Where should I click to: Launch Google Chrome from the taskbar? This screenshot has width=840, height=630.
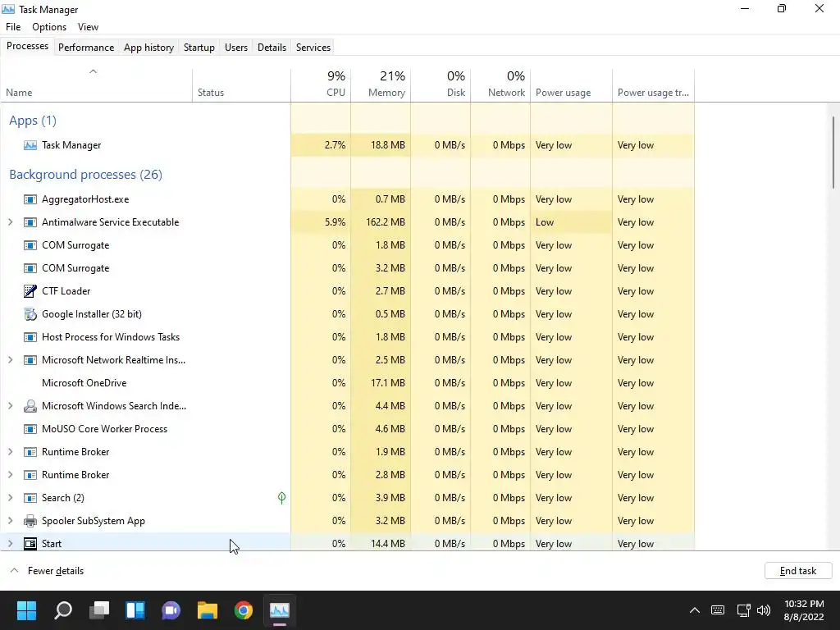243,610
